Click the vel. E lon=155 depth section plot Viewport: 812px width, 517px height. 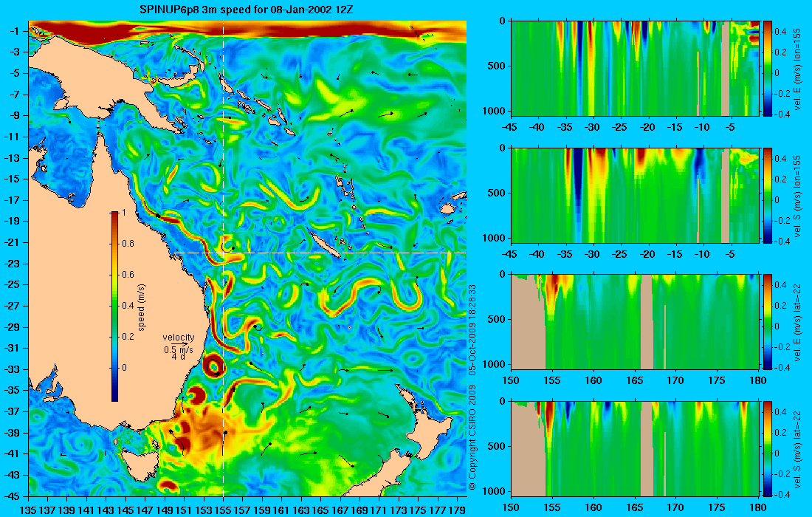635,69
